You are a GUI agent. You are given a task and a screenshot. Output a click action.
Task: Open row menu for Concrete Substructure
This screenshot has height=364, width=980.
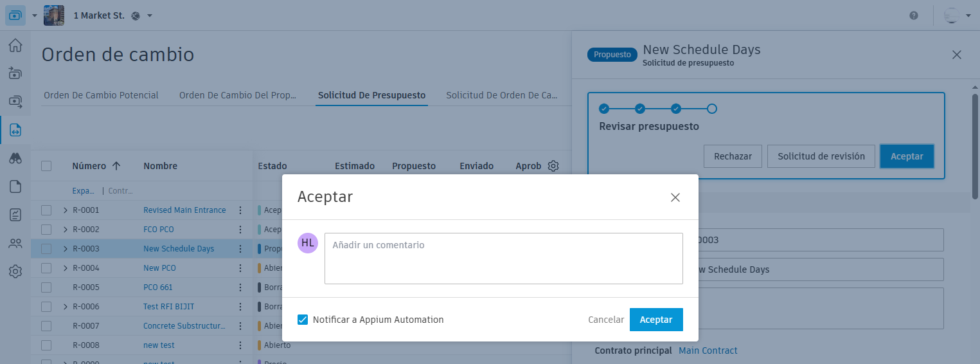coord(240,326)
